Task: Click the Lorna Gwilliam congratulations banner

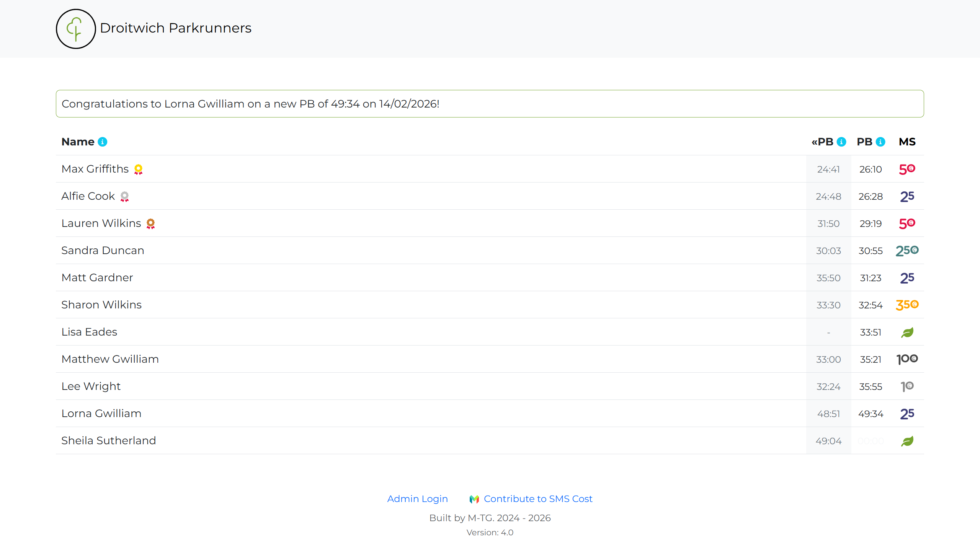Action: coord(490,104)
